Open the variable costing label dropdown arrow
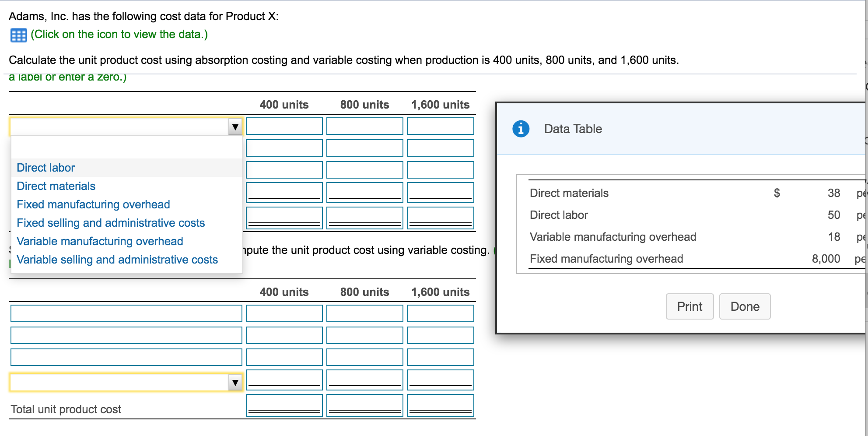The width and height of the screenshot is (868, 436). 235,383
